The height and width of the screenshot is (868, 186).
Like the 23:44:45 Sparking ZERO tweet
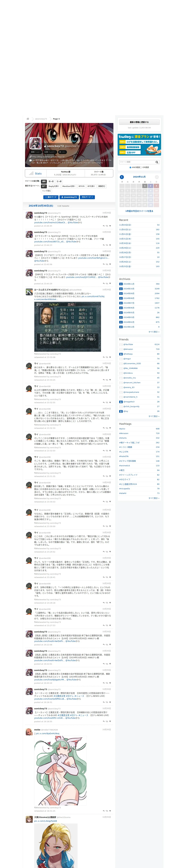[x=110, y=226]
